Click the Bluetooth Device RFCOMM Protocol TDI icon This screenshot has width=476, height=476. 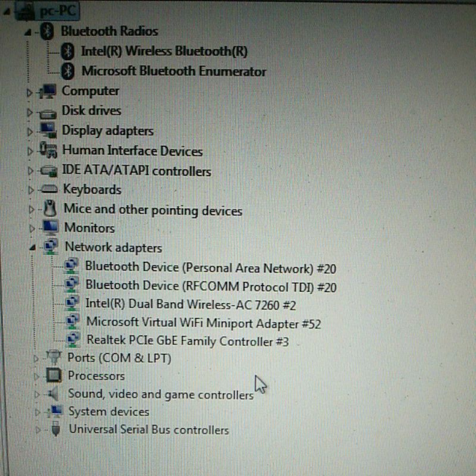[72, 285]
